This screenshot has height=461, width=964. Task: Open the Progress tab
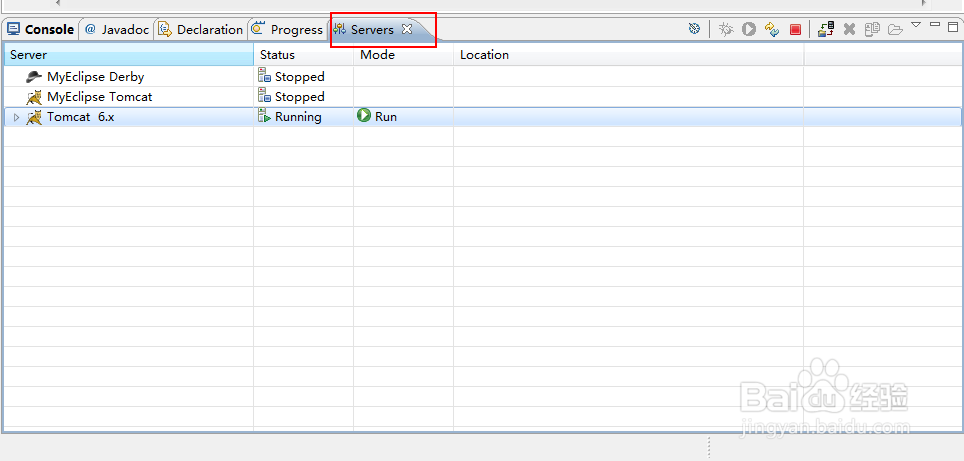pos(288,30)
